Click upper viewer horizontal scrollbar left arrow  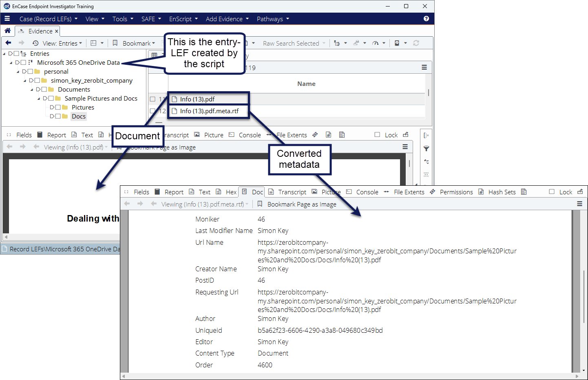[6, 237]
